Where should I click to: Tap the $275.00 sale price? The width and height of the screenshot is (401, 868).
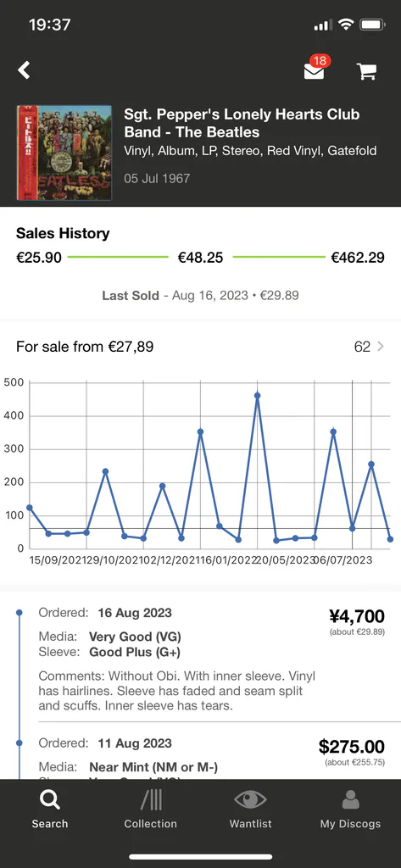[352, 746]
